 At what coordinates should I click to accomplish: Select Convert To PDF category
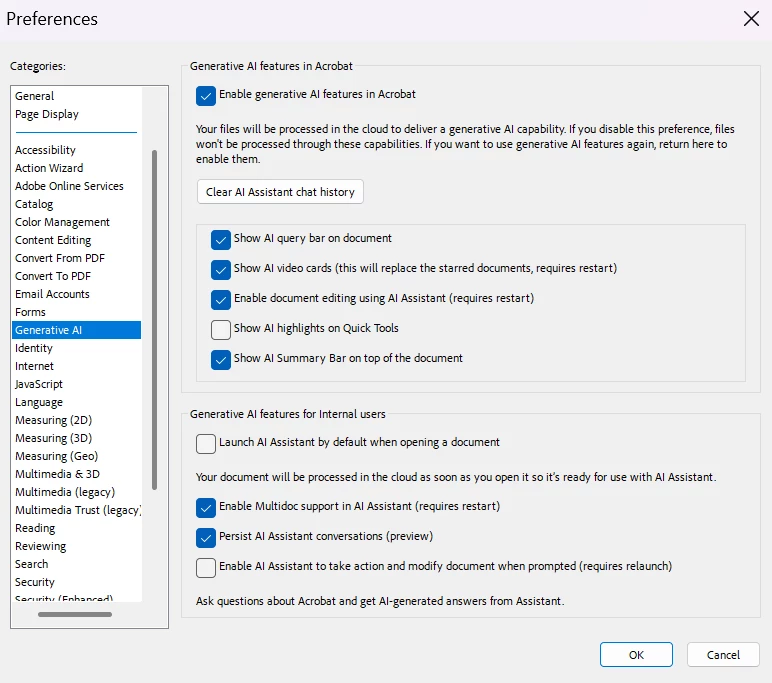coord(76,276)
